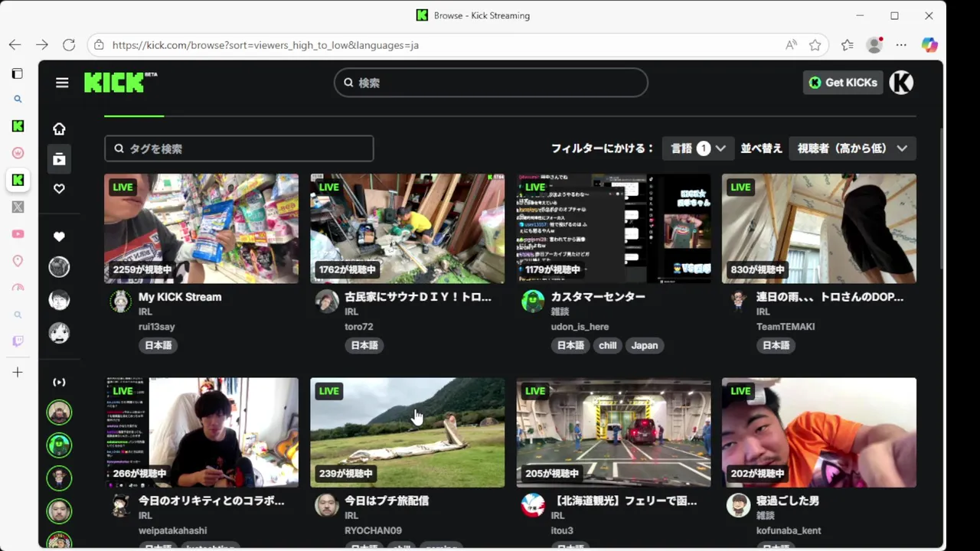Viewport: 980px width, 551px height.
Task: Open the second followed channel avatar in sidebar
Action: [x=59, y=299]
